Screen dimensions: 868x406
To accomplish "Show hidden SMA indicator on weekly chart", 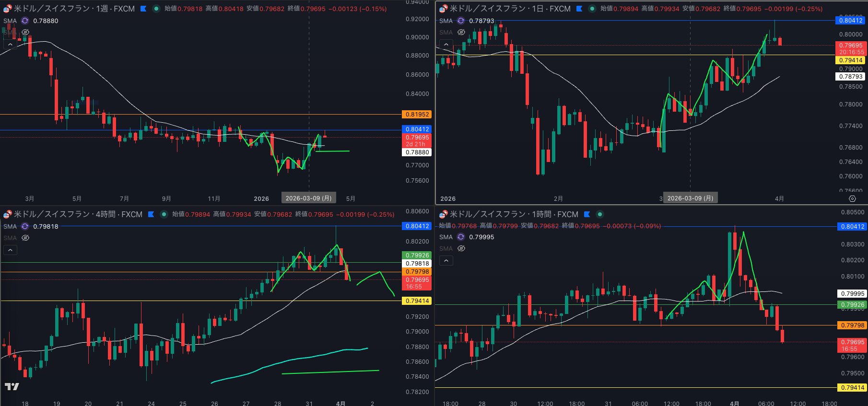I will point(25,32).
